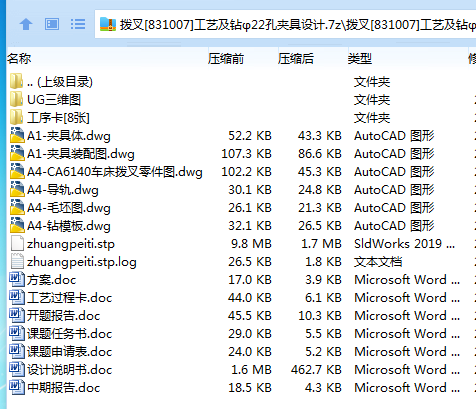Image resolution: width=476 pixels, height=409 pixels.
Task: Click the 18.5 KB size of 中期报告.doc
Action: (250, 388)
